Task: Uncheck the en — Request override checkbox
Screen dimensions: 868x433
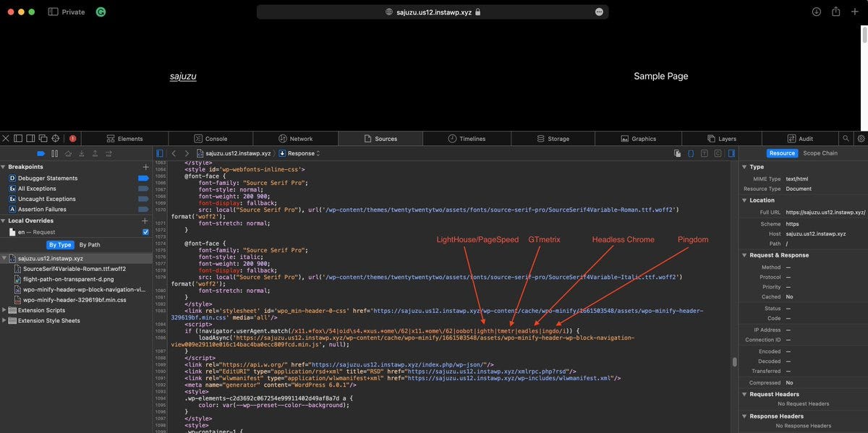Action: point(145,231)
